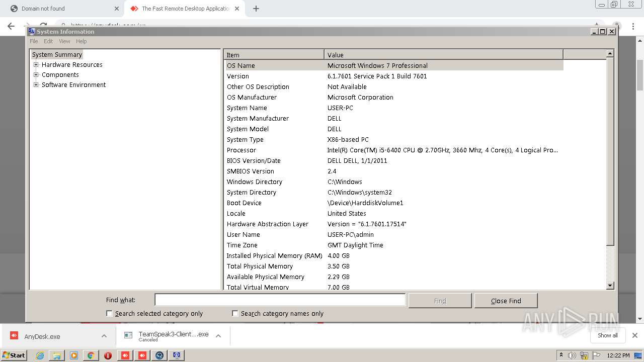644x362 pixels.
Task: Switch to Chrome on the taskbar
Action: pyautogui.click(x=91, y=355)
